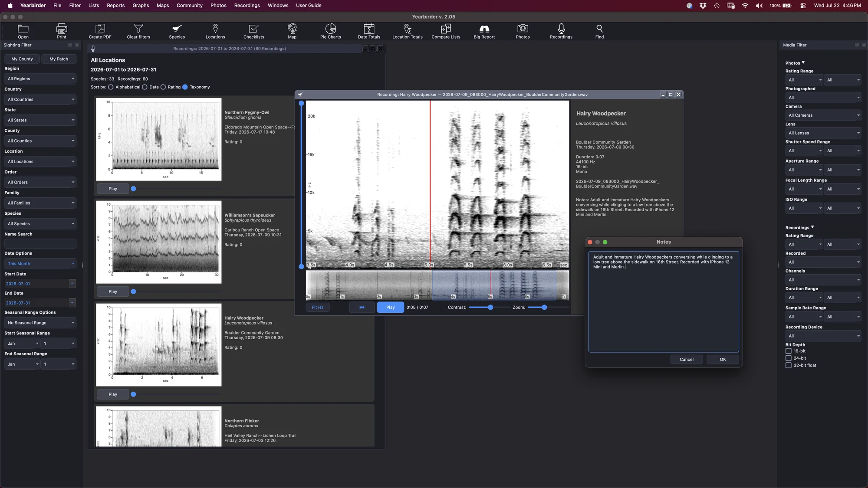Open the All Counties dropdown

pyautogui.click(x=40, y=141)
